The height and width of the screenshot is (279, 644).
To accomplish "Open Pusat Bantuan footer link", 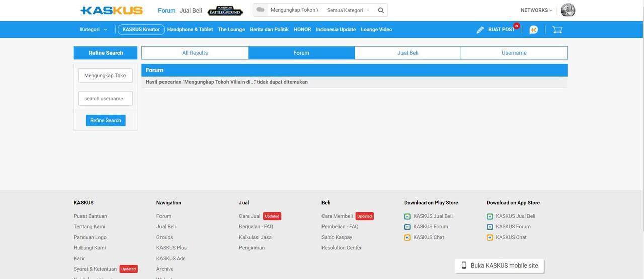I will 91,216.
